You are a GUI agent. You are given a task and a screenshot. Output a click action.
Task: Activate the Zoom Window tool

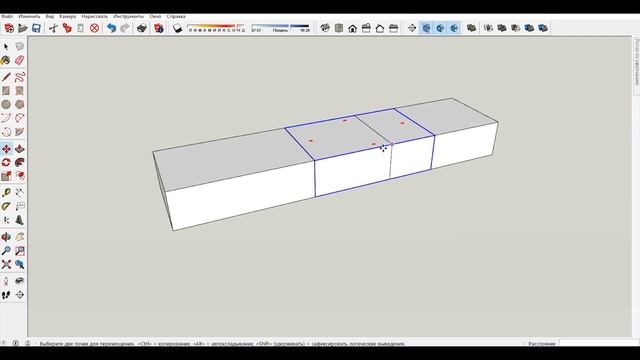point(19,251)
